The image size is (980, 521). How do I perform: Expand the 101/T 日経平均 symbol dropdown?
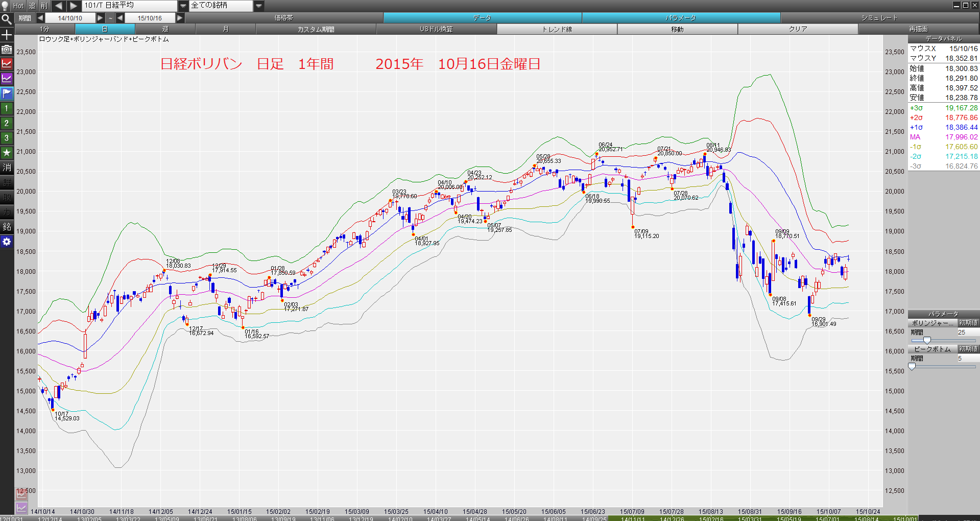coord(183,6)
